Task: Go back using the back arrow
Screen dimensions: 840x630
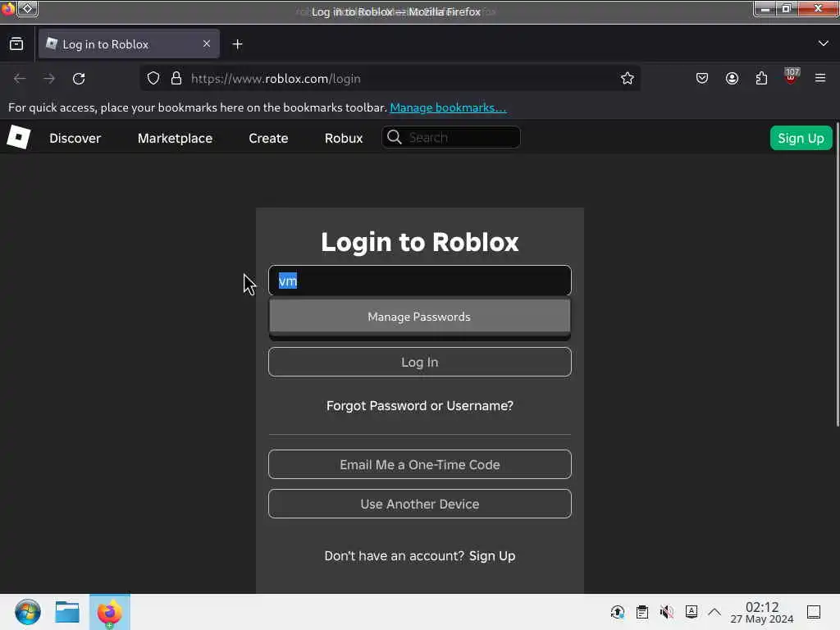Action: click(20, 79)
